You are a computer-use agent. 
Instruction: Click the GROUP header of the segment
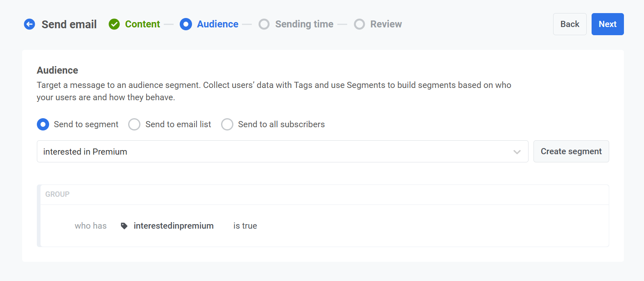[x=57, y=194]
